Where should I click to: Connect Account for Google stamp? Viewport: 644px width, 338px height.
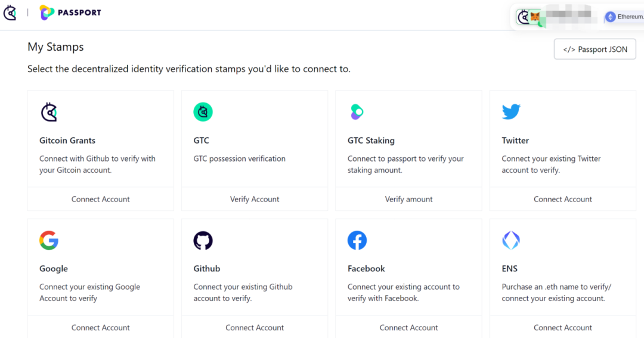point(101,327)
